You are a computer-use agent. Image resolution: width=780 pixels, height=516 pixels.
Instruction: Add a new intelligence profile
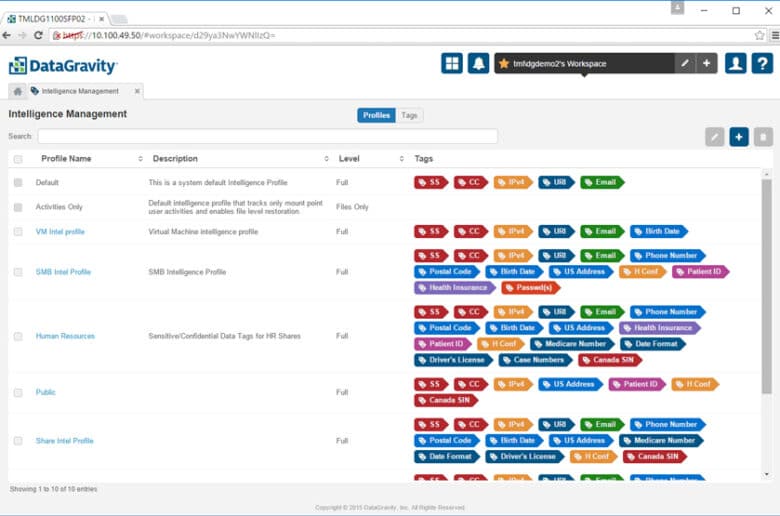[739, 137]
